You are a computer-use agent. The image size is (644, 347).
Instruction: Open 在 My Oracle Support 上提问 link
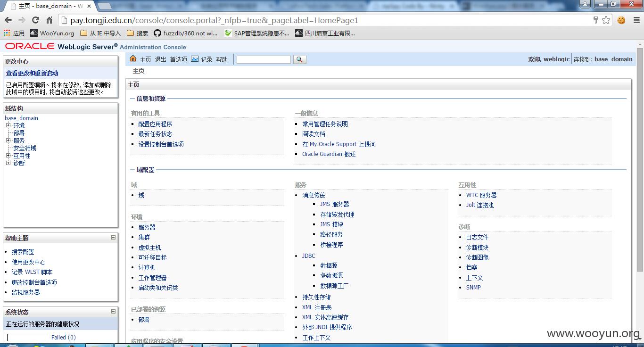(339, 144)
